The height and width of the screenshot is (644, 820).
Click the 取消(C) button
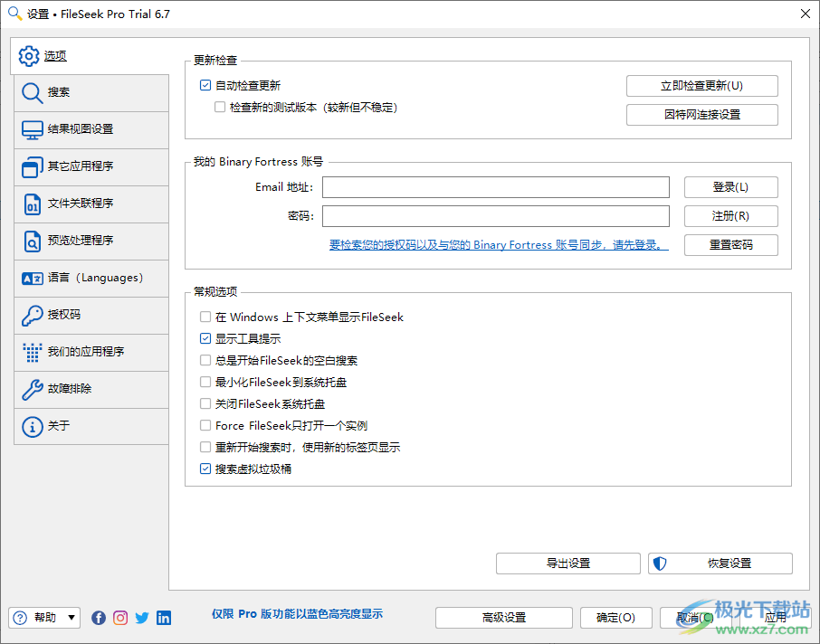(695, 618)
